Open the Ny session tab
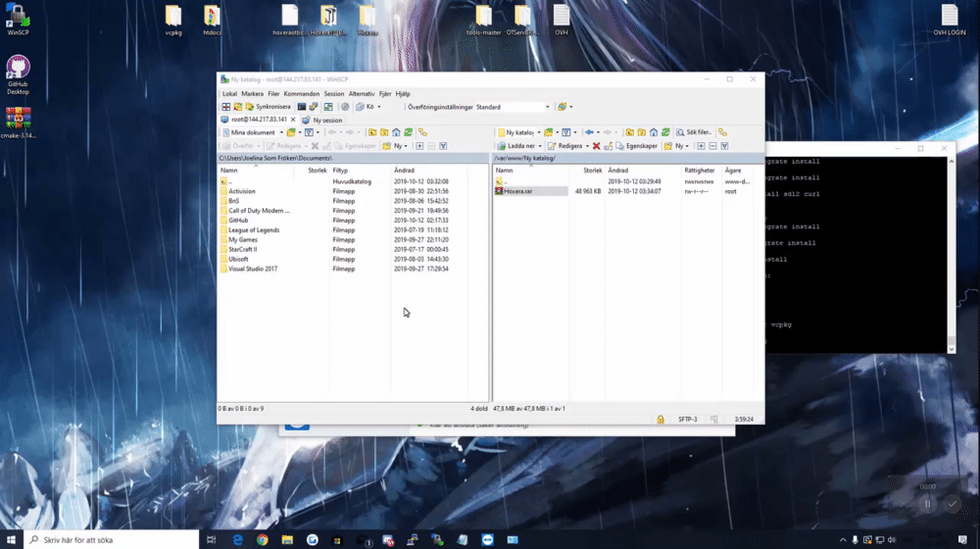The width and height of the screenshot is (980, 549). click(321, 120)
